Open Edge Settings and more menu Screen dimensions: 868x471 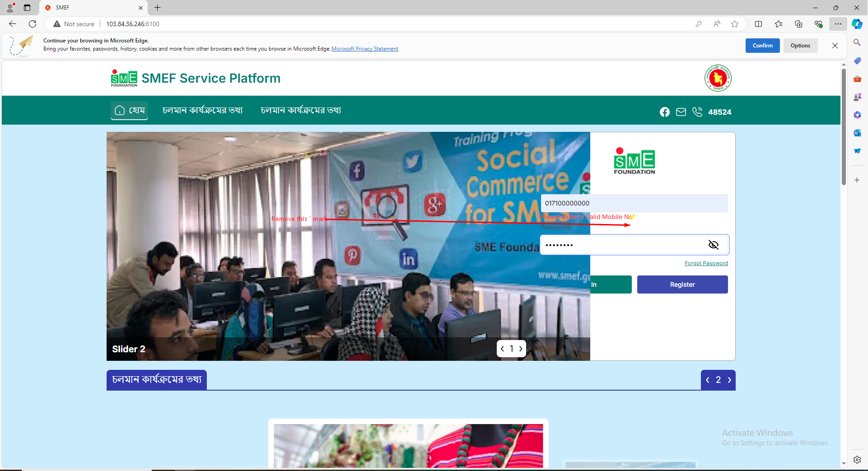(x=838, y=24)
